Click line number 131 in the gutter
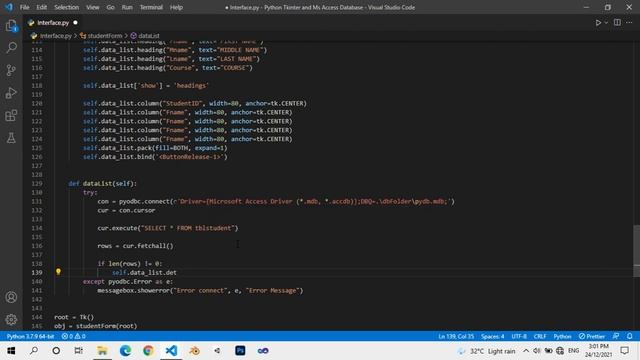Screen dimensions: 640x360 coord(37,202)
